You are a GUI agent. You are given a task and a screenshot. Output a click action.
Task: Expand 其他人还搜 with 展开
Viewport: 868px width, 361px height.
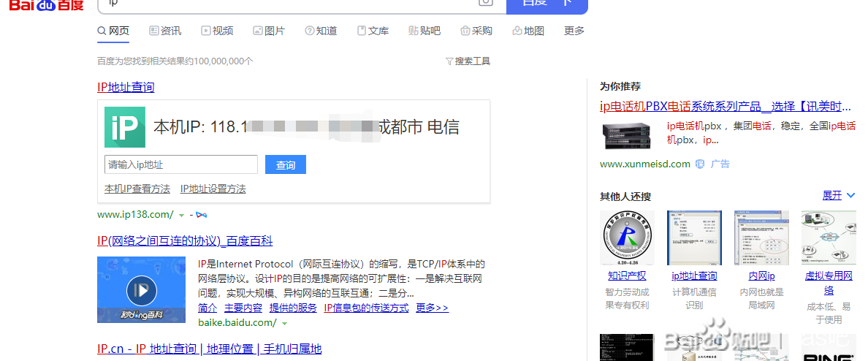839,195
